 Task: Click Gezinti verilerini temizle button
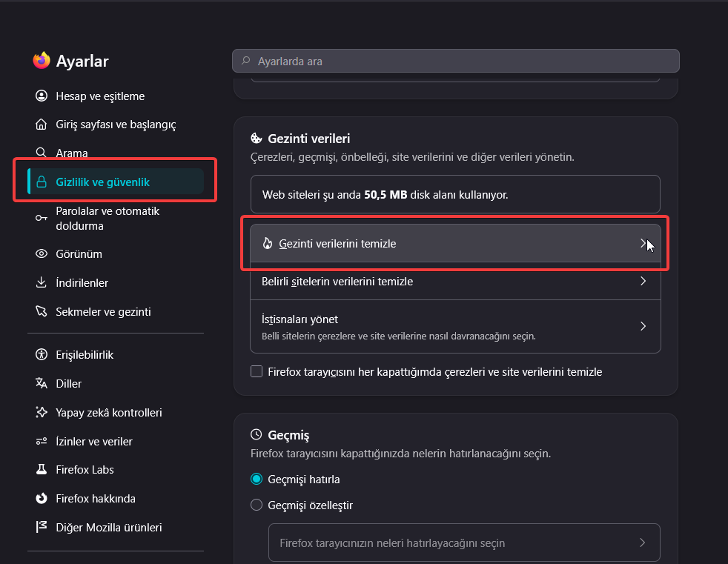pos(455,243)
